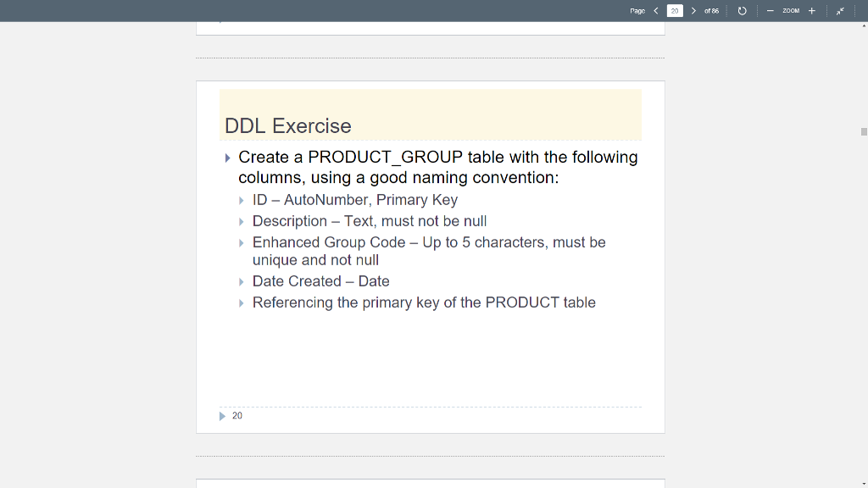This screenshot has height=488, width=868.
Task: Click the ZOOM label in the toolbar
Action: click(791, 11)
